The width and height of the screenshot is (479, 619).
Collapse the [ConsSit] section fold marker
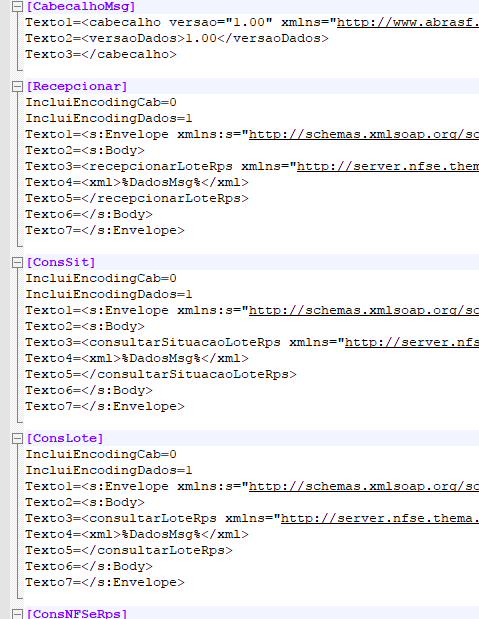click(17, 263)
